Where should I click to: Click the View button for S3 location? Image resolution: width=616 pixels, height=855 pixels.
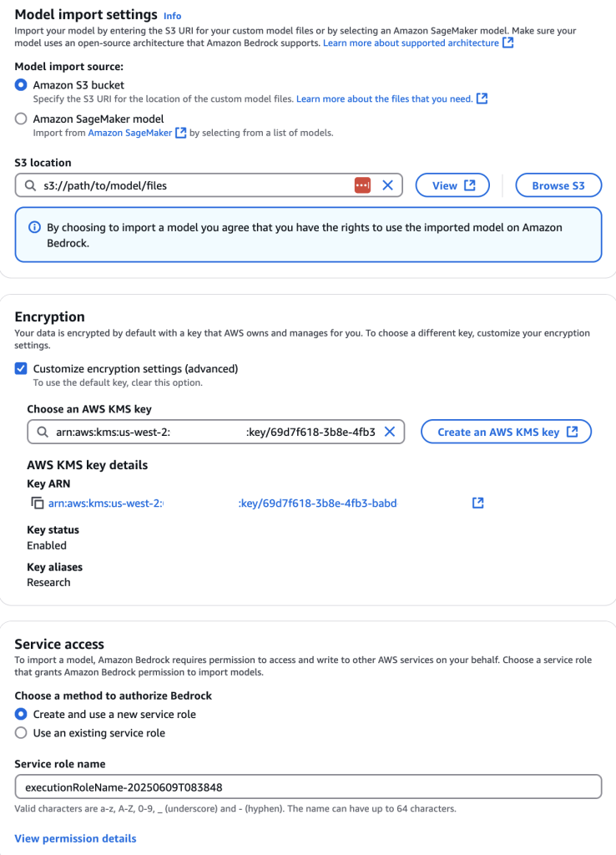(x=452, y=185)
